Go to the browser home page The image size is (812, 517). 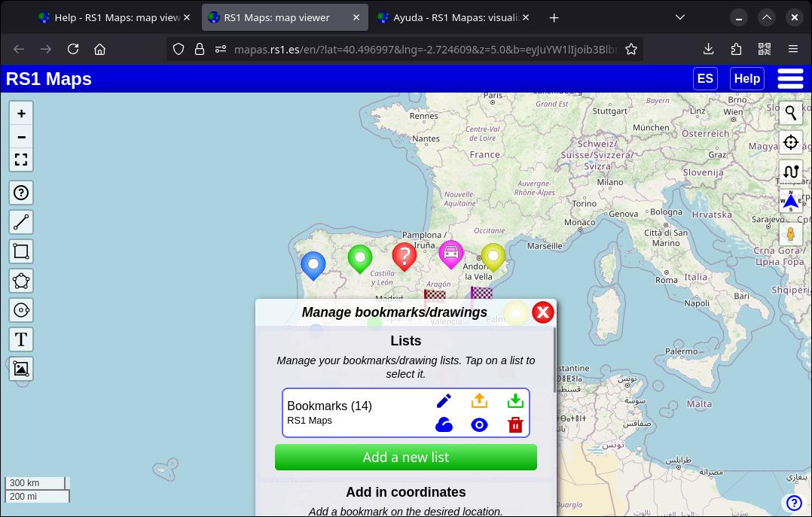pyautogui.click(x=100, y=49)
